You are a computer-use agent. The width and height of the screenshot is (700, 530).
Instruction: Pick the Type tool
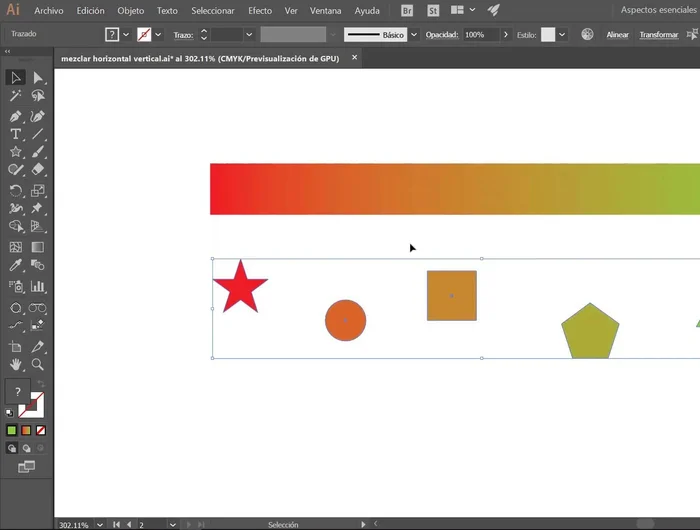pos(16,134)
